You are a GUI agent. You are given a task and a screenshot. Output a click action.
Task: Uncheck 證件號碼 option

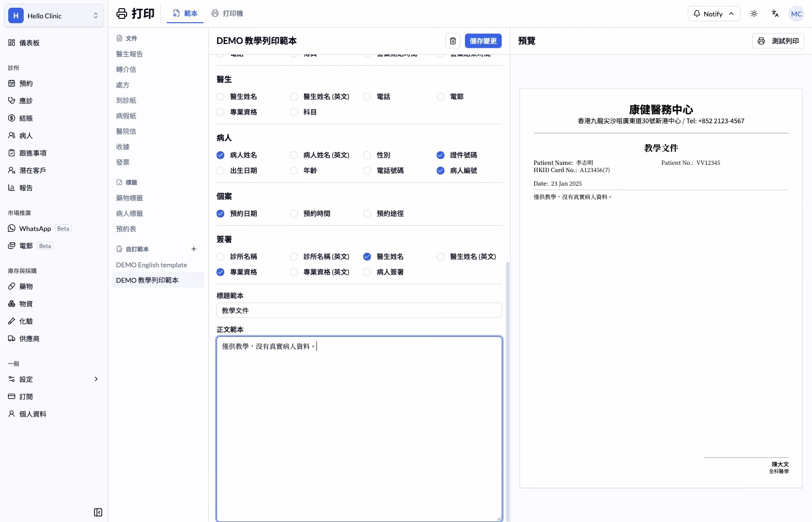tap(440, 155)
